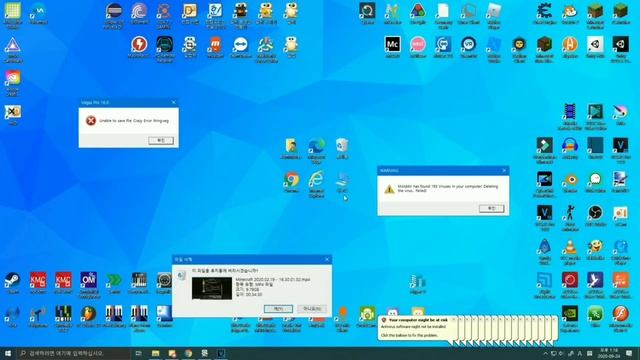Screen dimensions: 640x360
Task: Select the VLC traffic cone icon
Action: coord(570,247)
